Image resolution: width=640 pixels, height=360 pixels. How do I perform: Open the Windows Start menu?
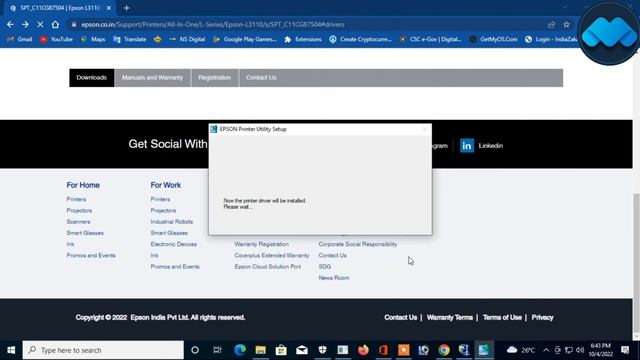(11, 350)
